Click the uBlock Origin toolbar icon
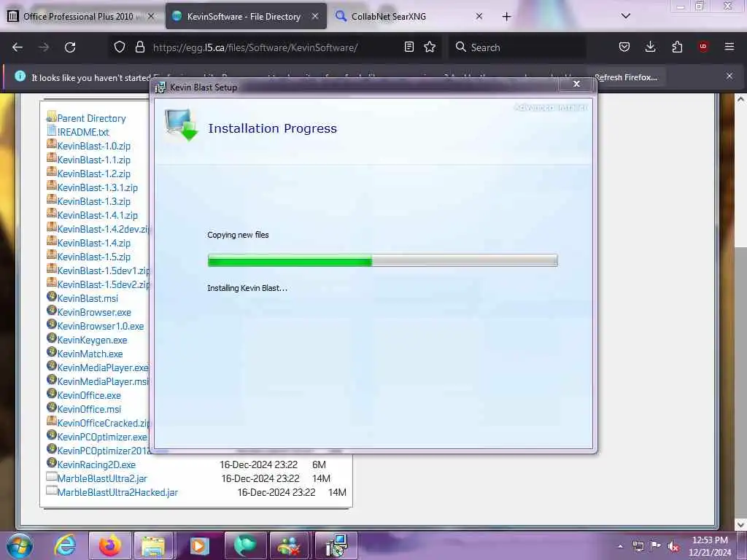This screenshot has height=560, width=747. tap(703, 47)
